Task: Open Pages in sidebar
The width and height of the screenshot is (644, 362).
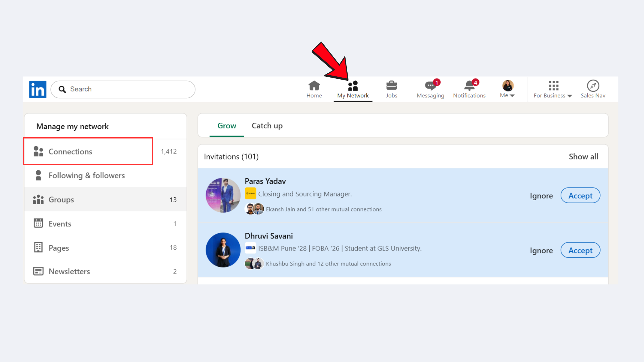Action: click(106, 248)
